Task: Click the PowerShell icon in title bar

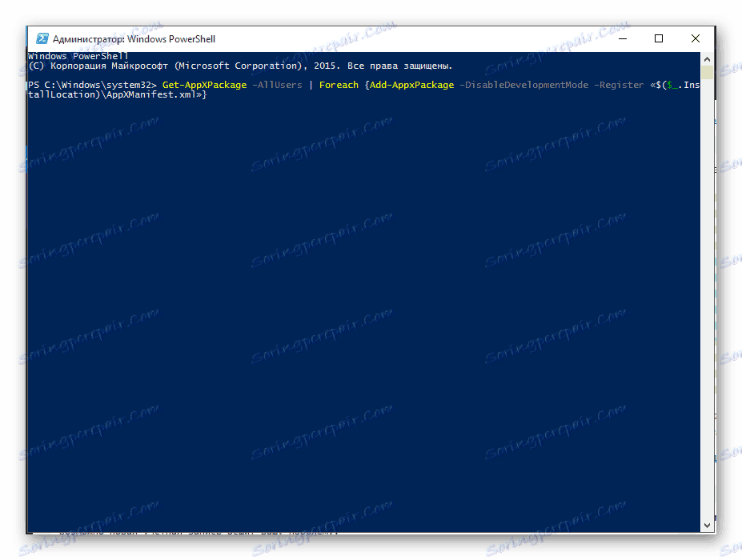Action: 42,38
